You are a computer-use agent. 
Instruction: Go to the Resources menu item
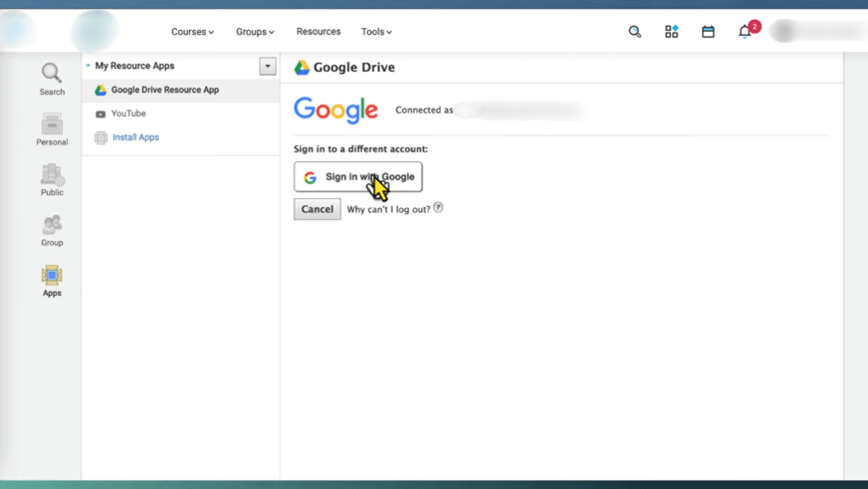[319, 32]
